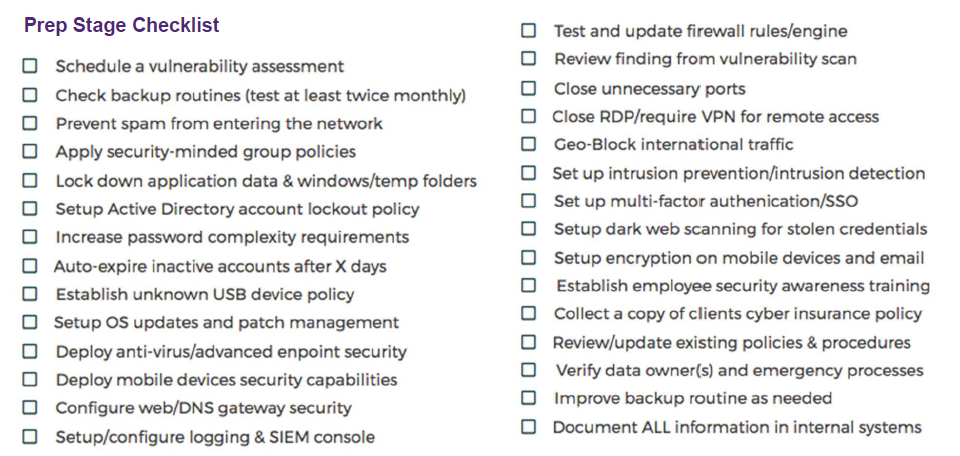Tick Improve backup routine as needed
The width and height of the screenshot is (960, 456).
(x=528, y=398)
